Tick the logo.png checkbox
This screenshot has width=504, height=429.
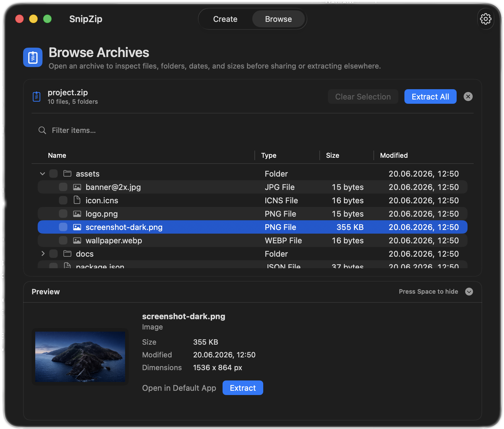pyautogui.click(x=63, y=214)
